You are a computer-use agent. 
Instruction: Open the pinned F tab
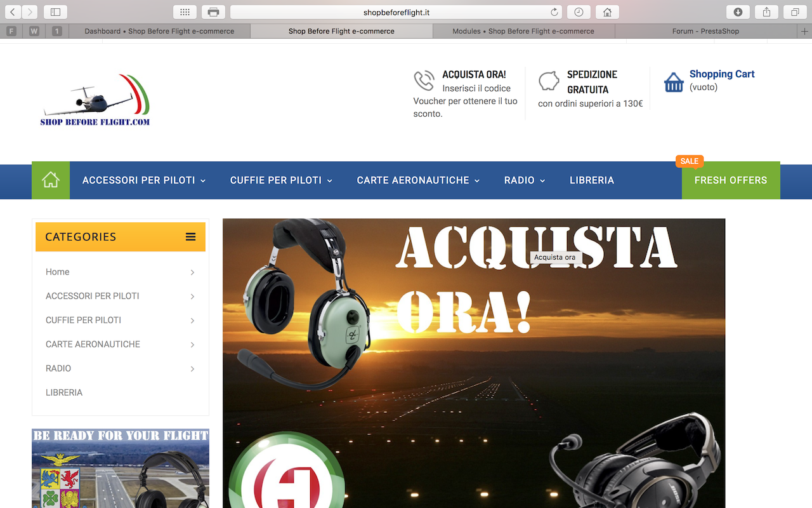coord(11,31)
